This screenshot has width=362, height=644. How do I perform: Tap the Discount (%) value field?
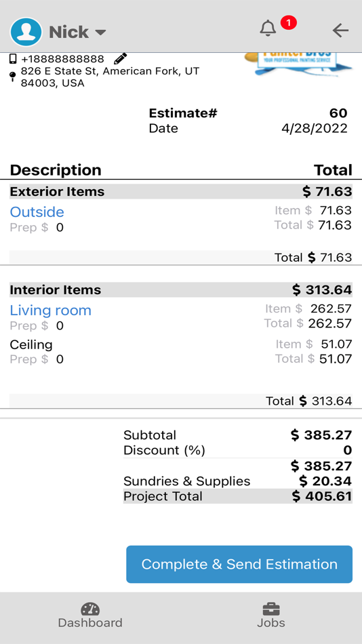348,450
